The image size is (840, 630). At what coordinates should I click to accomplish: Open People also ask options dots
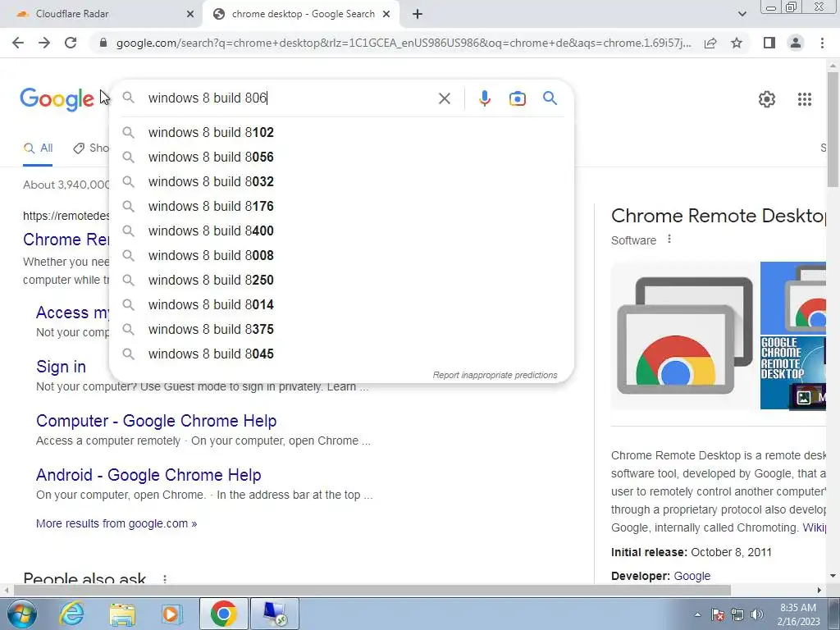(164, 579)
